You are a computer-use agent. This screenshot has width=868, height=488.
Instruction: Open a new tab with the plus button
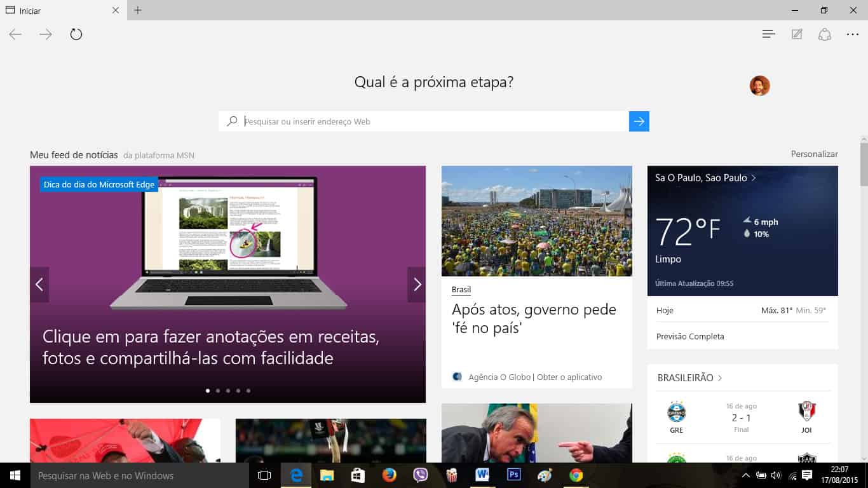pyautogui.click(x=138, y=10)
